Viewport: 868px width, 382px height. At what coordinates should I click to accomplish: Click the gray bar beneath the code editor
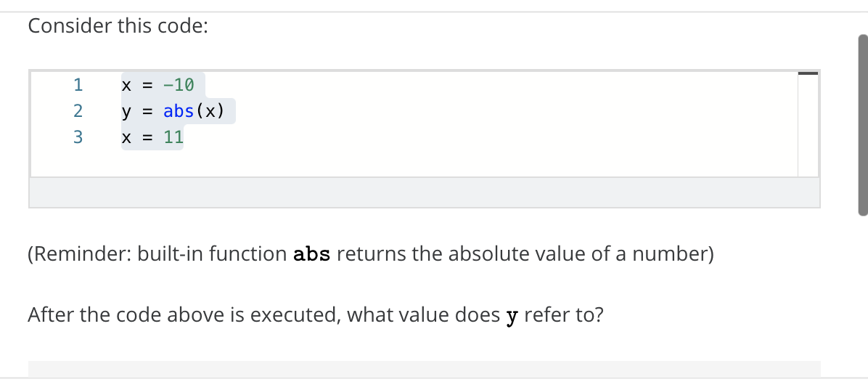coord(425,192)
